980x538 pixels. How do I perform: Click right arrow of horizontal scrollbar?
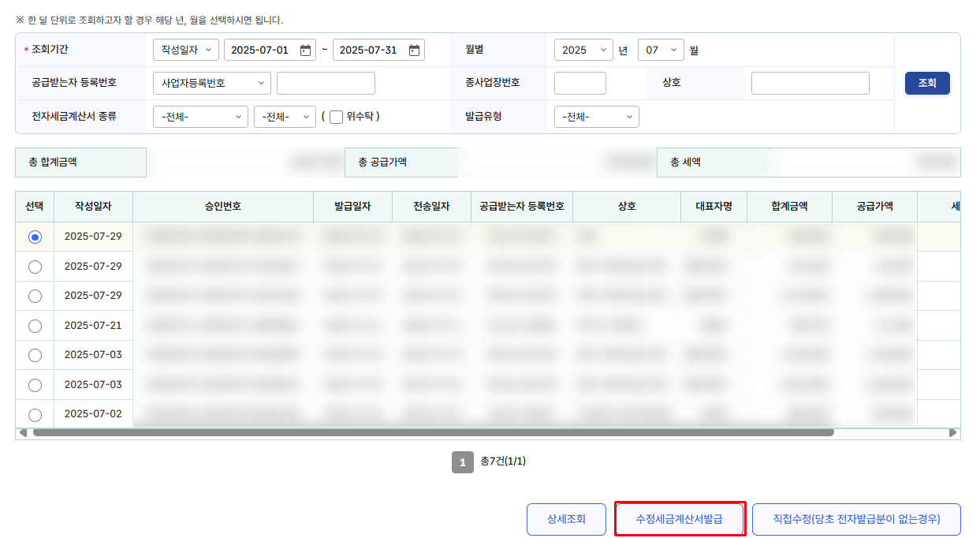952,432
